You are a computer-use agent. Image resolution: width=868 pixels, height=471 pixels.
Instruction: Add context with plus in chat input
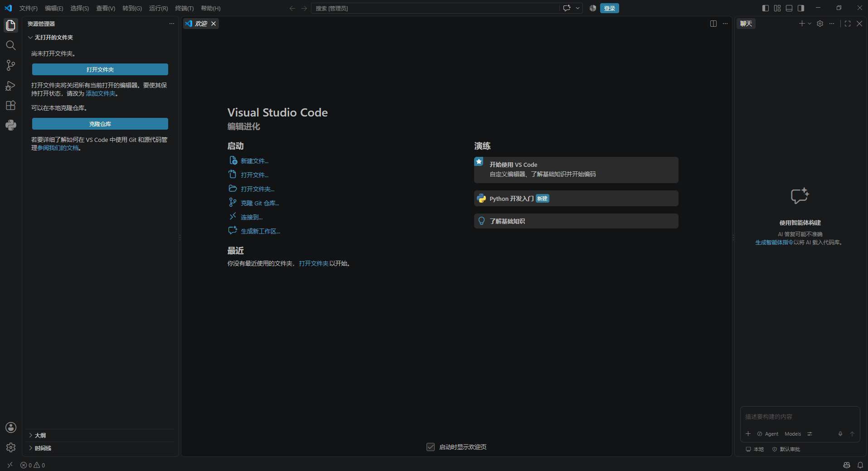tap(748, 434)
